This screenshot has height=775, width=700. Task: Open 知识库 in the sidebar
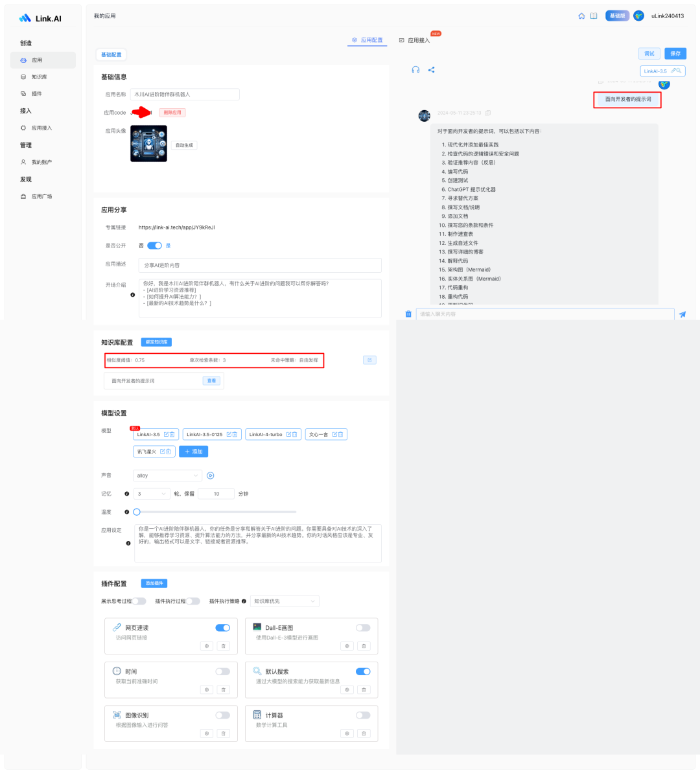click(43, 77)
